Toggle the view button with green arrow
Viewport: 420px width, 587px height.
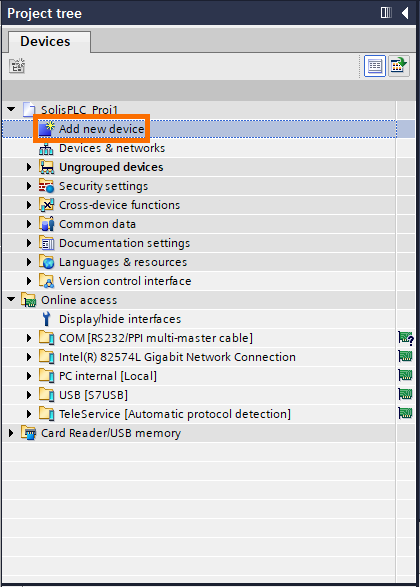point(399,66)
